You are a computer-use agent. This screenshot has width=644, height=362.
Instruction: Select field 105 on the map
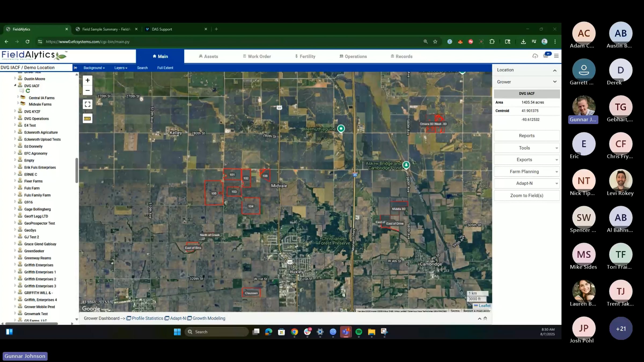pyautogui.click(x=214, y=193)
